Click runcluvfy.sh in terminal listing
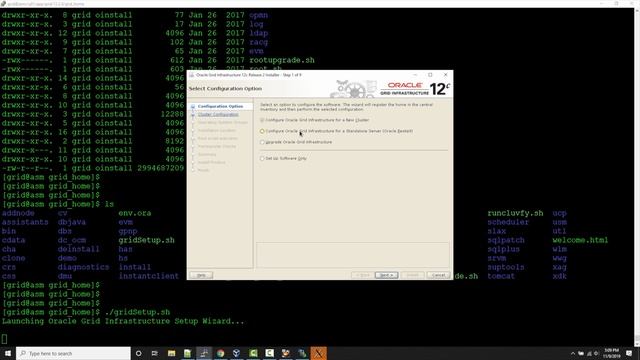Image resolution: width=640 pixels, height=360 pixels. pos(515,213)
